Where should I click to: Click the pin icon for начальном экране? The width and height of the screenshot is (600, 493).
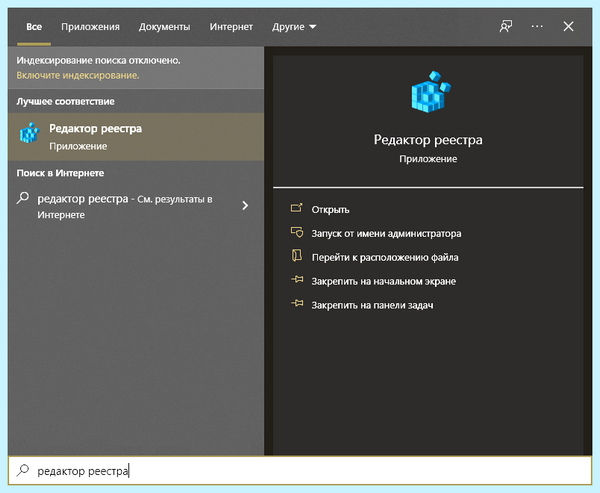point(297,280)
